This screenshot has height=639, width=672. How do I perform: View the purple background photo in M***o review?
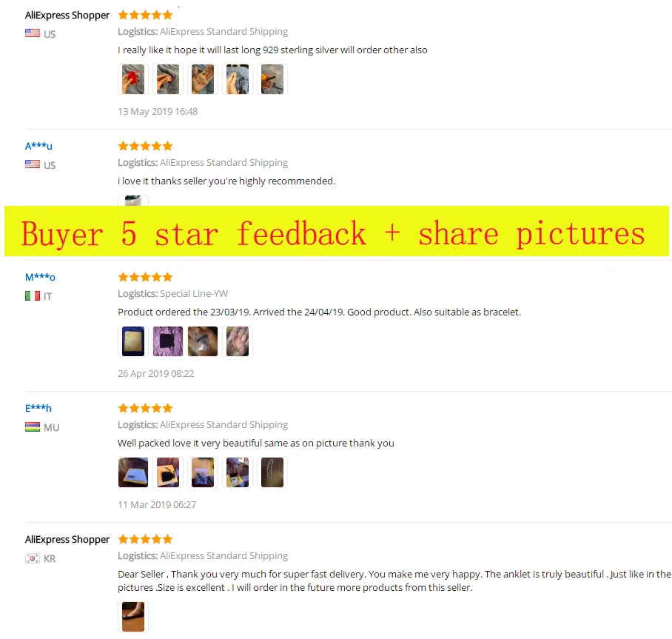[168, 341]
